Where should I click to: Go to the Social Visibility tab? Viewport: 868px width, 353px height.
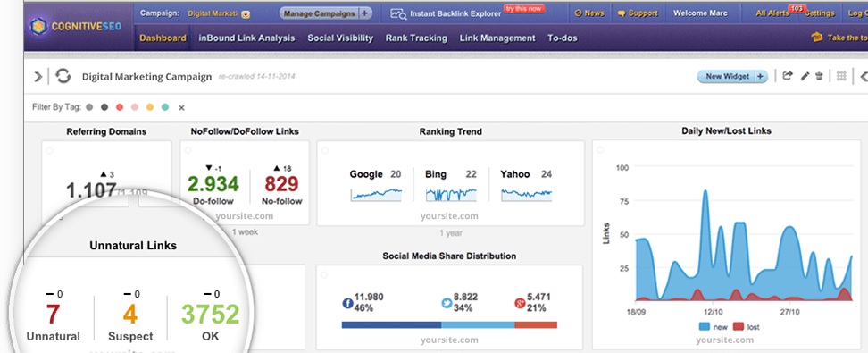pos(340,38)
